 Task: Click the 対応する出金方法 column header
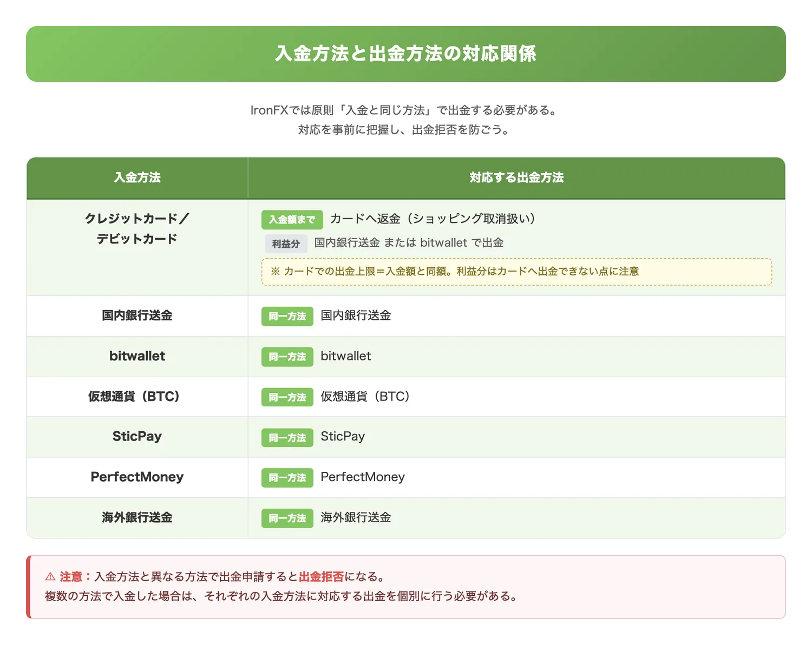516,177
